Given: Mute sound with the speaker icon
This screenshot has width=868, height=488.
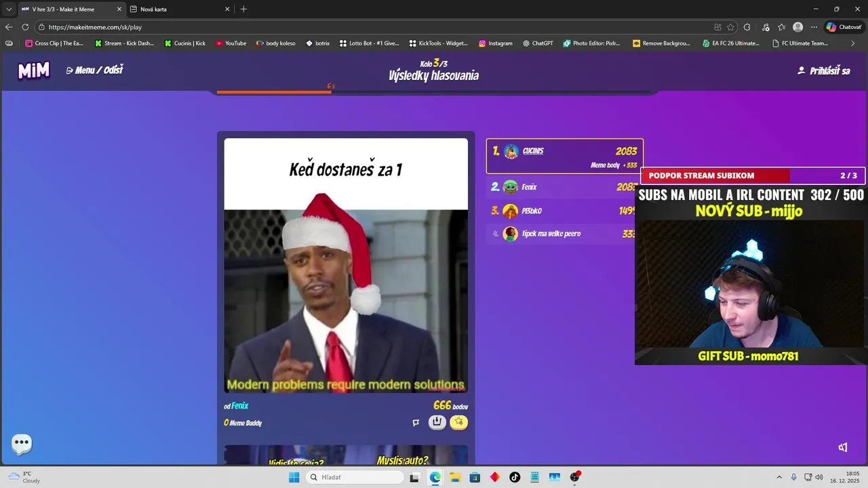Looking at the screenshot, I should (843, 447).
